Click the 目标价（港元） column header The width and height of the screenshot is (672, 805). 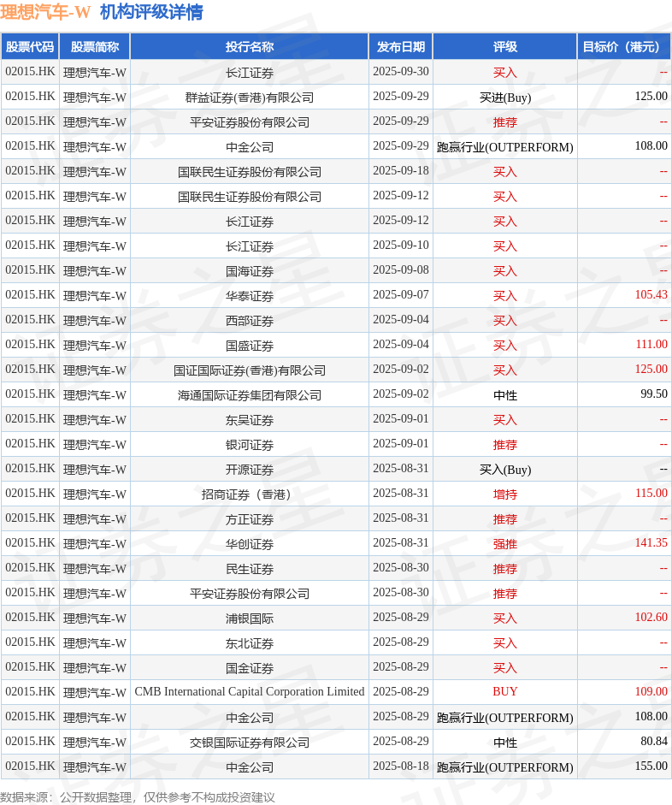624,47
